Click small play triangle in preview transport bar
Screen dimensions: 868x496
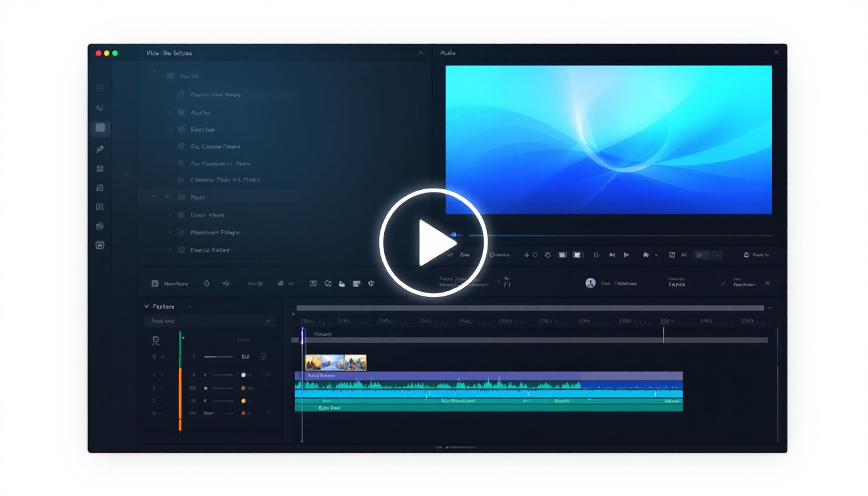[x=626, y=255]
